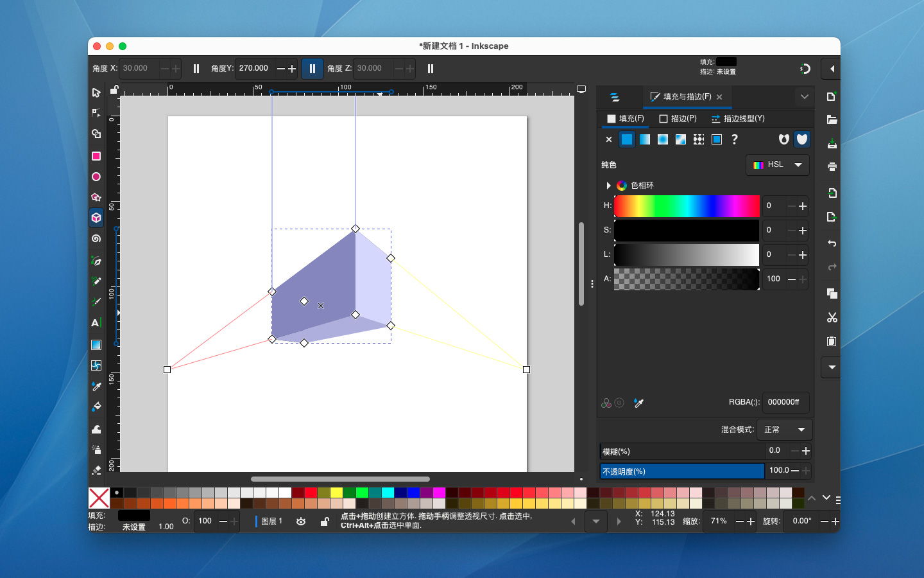Click the lightness L slider
Image resolution: width=924 pixels, height=578 pixels.
coord(687,255)
